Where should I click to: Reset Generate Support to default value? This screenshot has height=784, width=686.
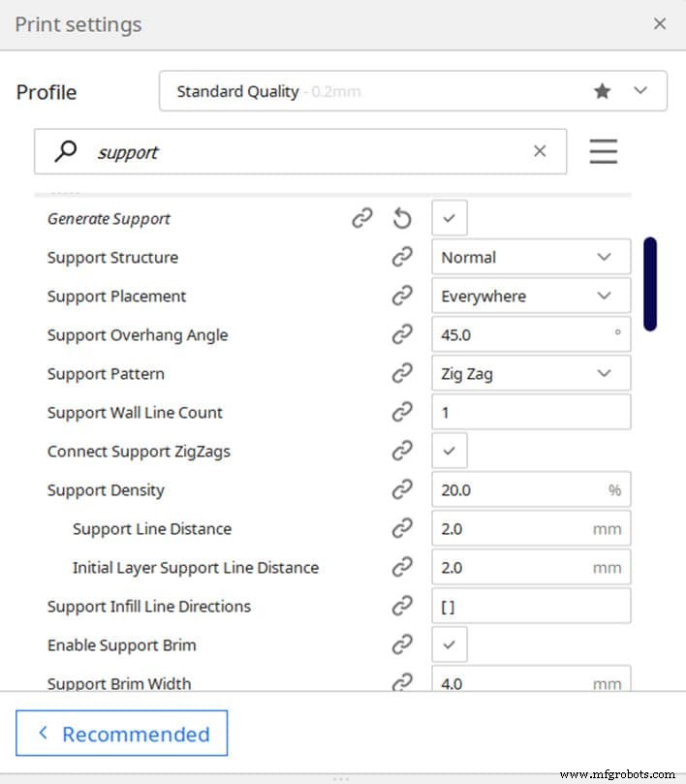coord(403,217)
